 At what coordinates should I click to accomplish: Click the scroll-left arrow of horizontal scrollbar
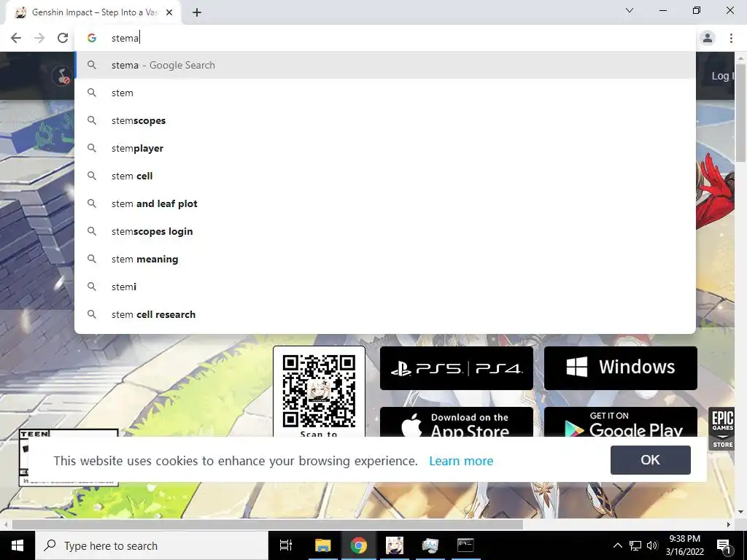5,524
